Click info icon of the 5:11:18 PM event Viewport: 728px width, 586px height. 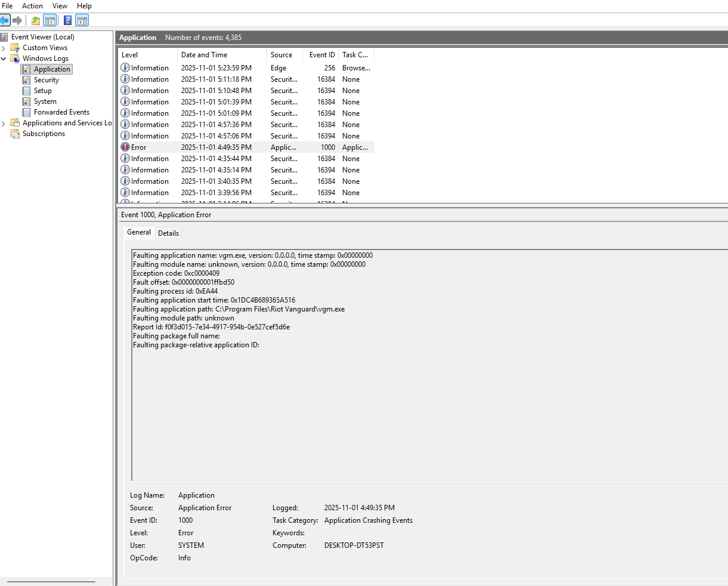coord(125,79)
